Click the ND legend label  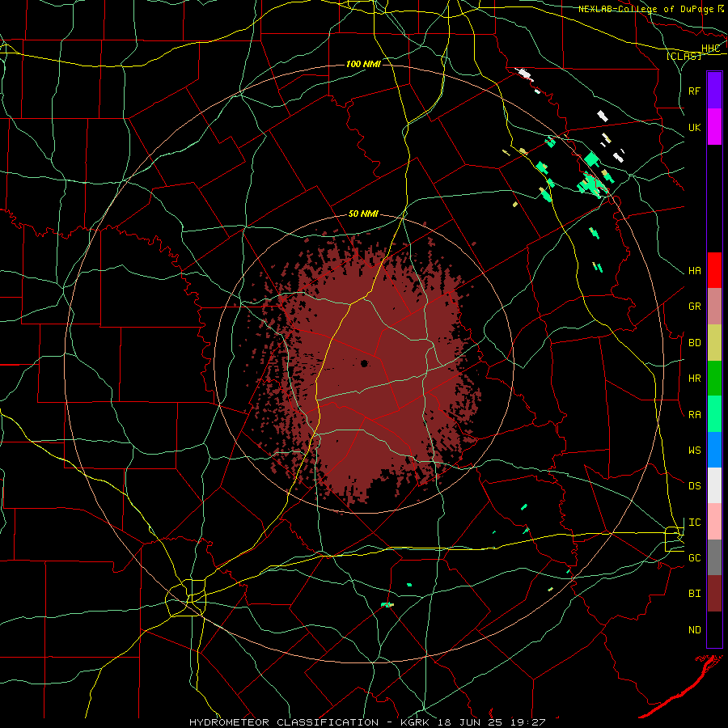point(694,630)
